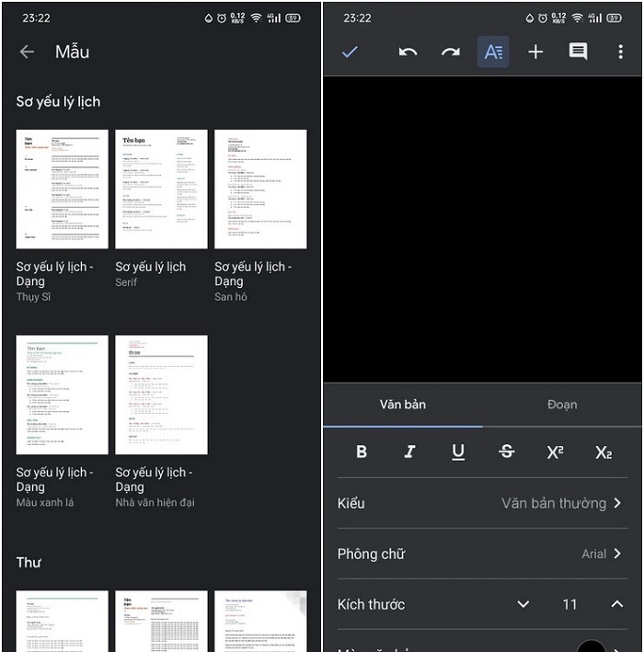The height and width of the screenshot is (652, 644).
Task: Tap the Wi-Fi icon in left status bar
Action: [257, 17]
